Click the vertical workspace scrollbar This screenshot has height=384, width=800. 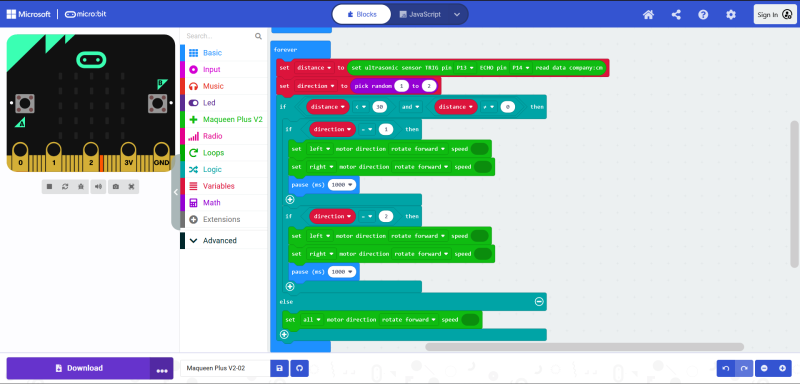pos(794,194)
